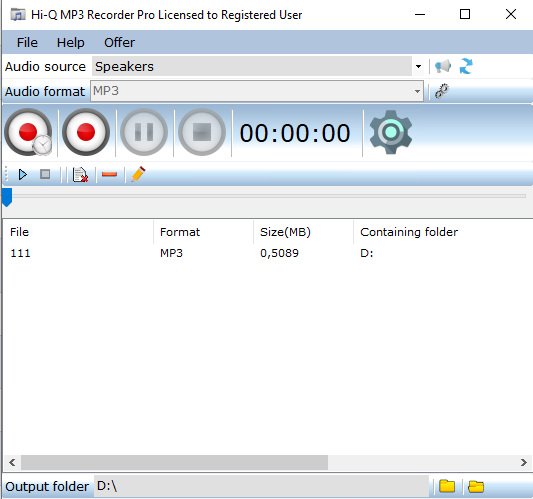Click the 0,5089 size value

click(279, 253)
